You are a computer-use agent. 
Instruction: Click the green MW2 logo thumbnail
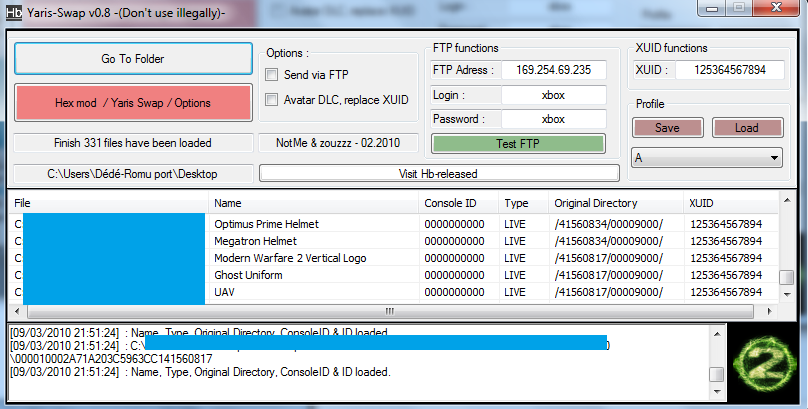pos(763,363)
